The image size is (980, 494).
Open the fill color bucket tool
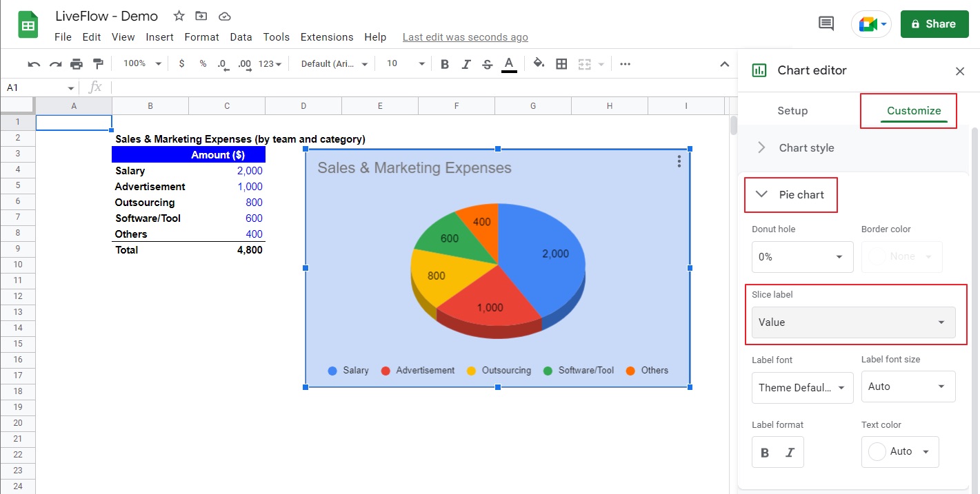539,64
